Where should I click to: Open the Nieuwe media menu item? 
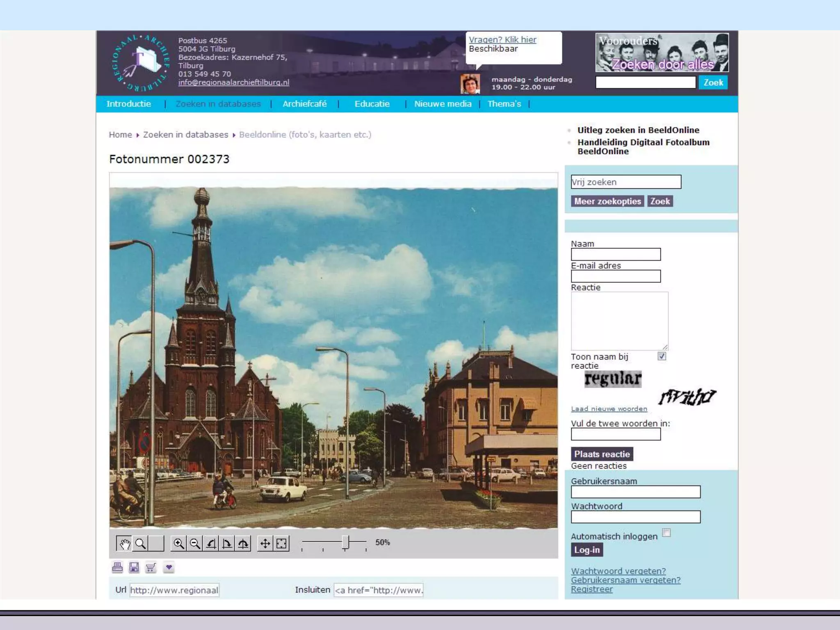tap(443, 104)
